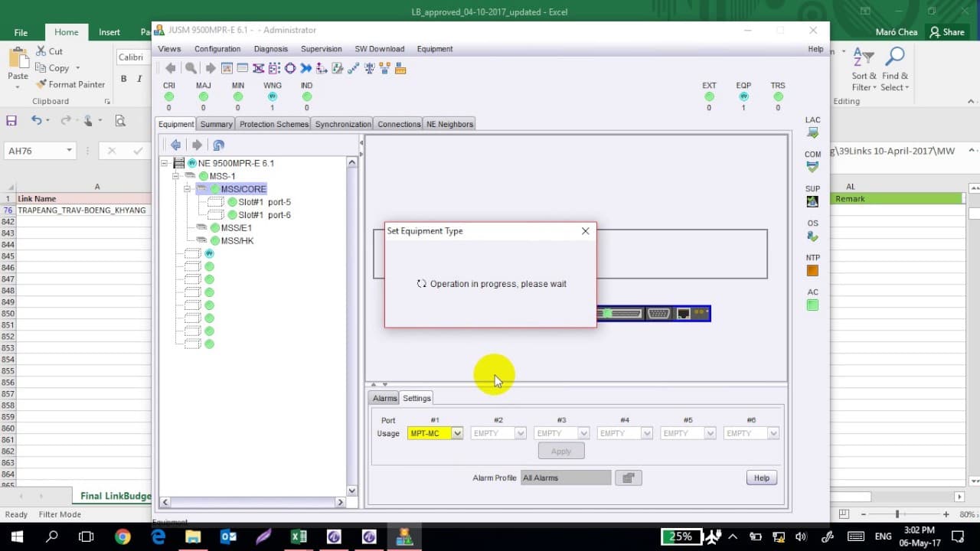
Task: Close the Set Equipment Type dialog
Action: (x=586, y=230)
